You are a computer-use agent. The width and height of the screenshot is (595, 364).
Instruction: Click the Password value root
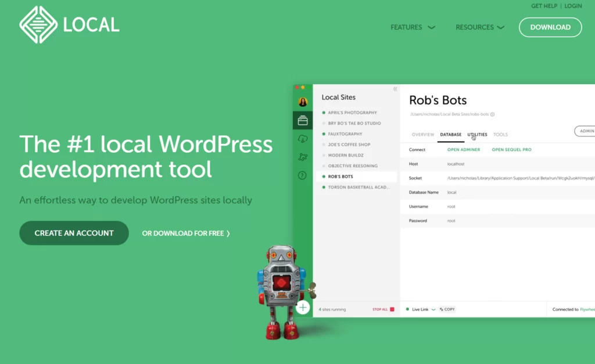point(451,221)
